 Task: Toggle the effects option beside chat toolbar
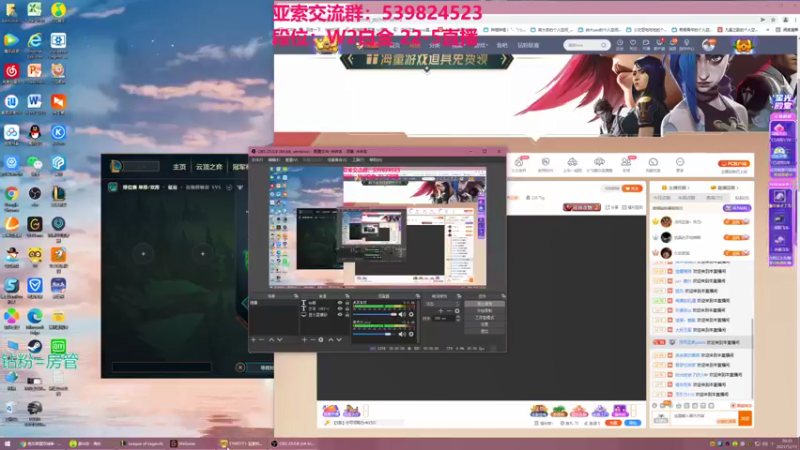click(x=740, y=406)
